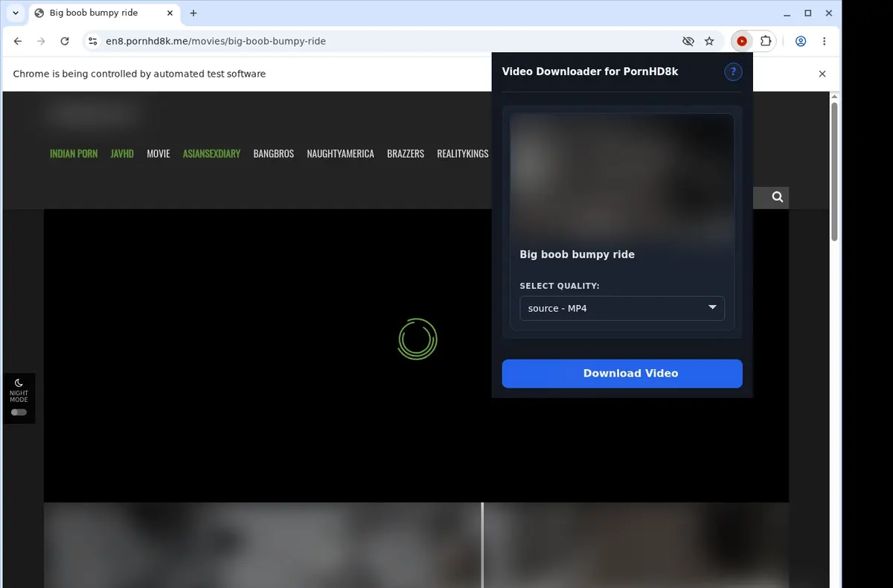The height and width of the screenshot is (588, 893).
Task: Maximize the Chrome window
Action: (808, 13)
